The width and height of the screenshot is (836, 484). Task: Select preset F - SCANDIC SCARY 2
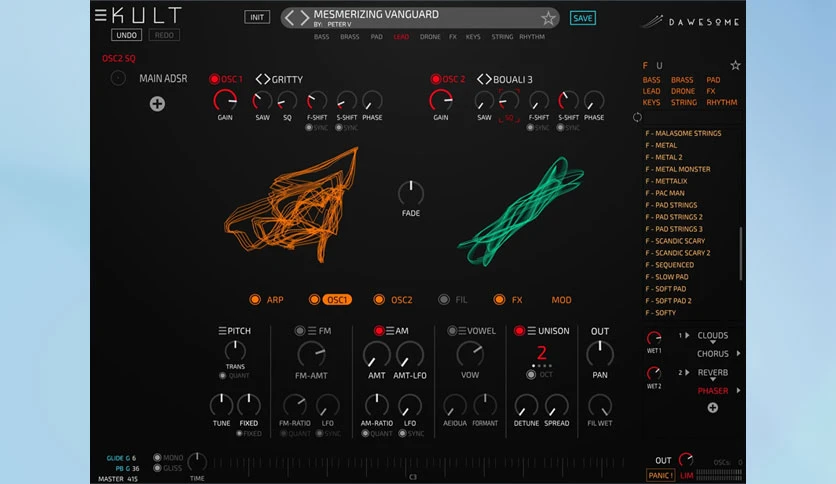tap(678, 253)
